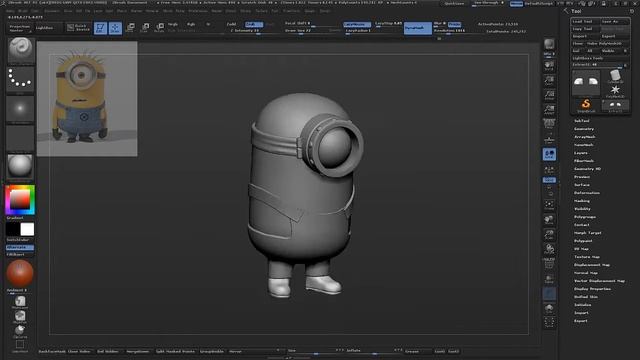Select the Scale transform icon
This screenshot has height=360, width=640.
pos(145,28)
